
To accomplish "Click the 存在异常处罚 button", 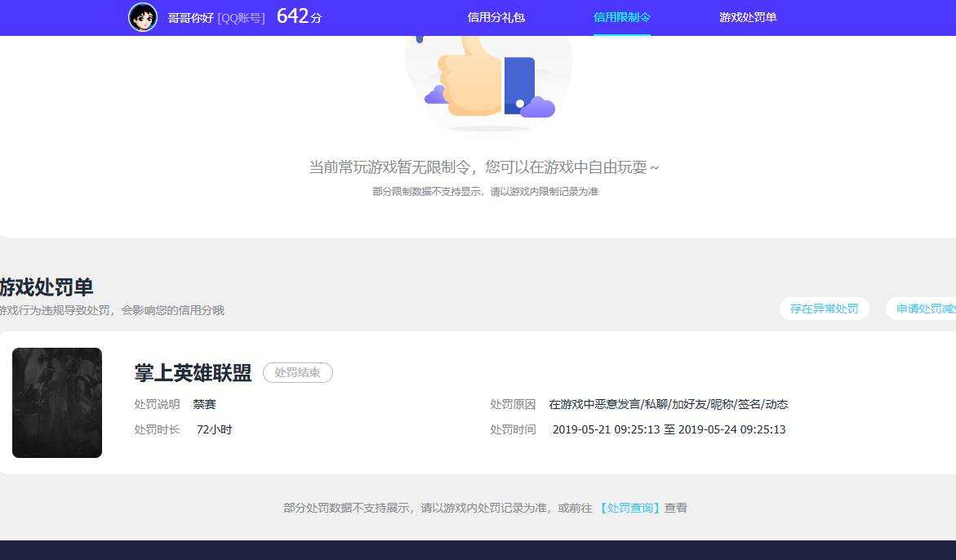I will 824,309.
